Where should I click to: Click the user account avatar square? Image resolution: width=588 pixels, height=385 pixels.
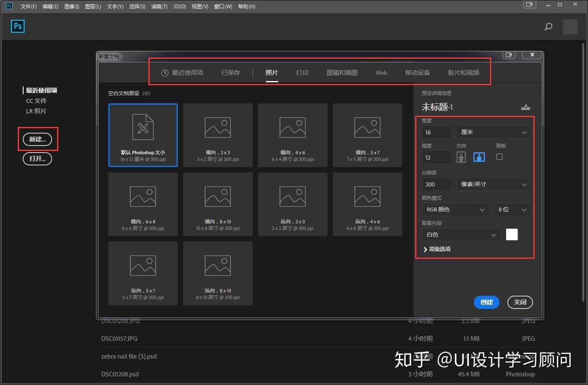tap(570, 27)
